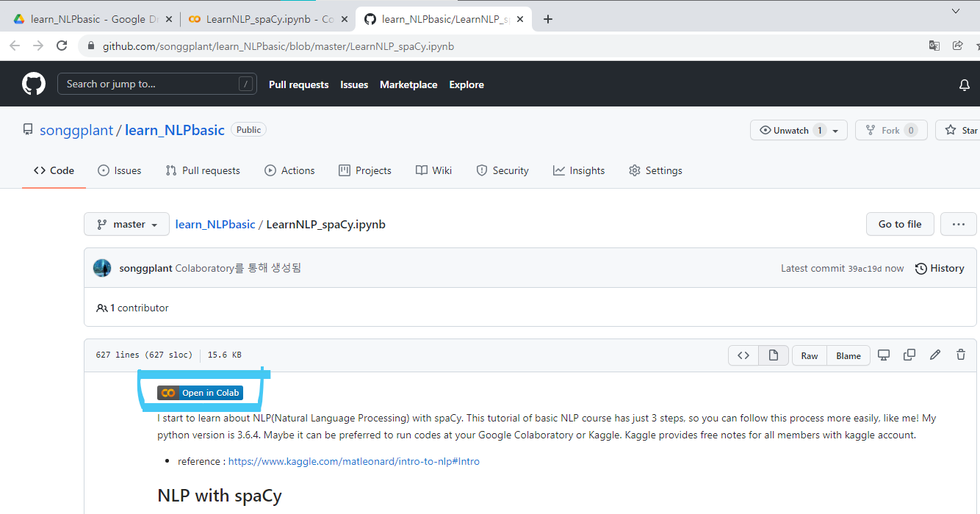Switch to the Actions tab

[x=289, y=170]
